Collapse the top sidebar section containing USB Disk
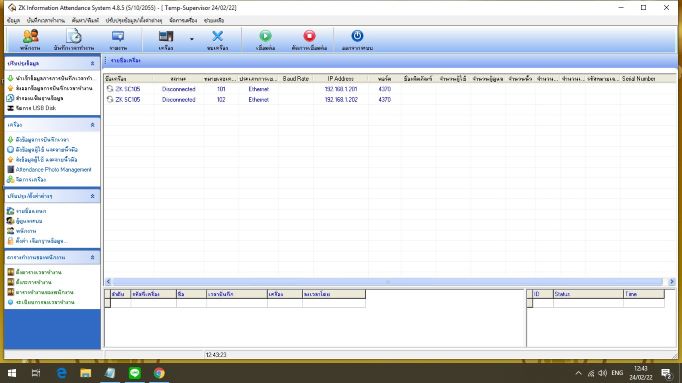The image size is (682, 383). [x=92, y=63]
